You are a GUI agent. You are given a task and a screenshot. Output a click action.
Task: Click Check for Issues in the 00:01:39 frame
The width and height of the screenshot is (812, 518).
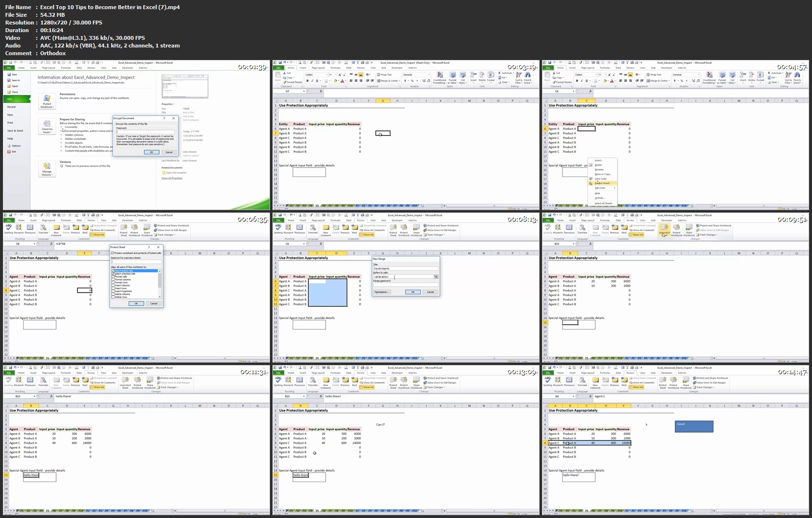pyautogui.click(x=47, y=126)
